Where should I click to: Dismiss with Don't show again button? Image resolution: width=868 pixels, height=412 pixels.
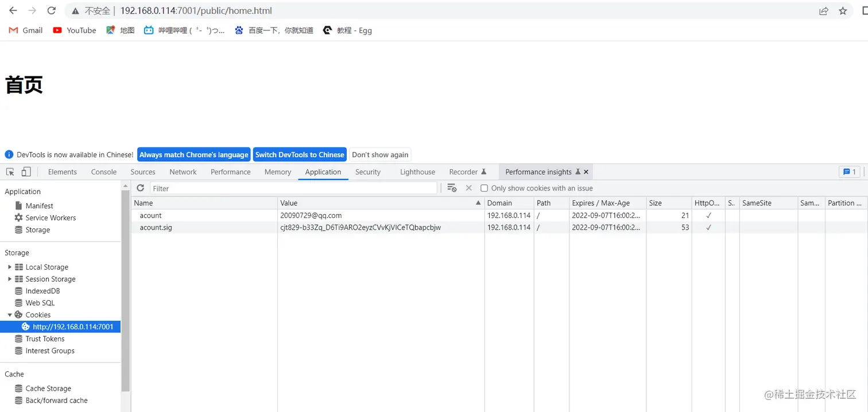coord(380,154)
